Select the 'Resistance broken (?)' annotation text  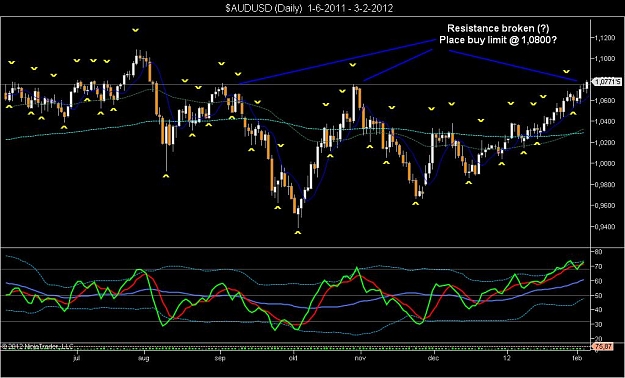coord(498,29)
